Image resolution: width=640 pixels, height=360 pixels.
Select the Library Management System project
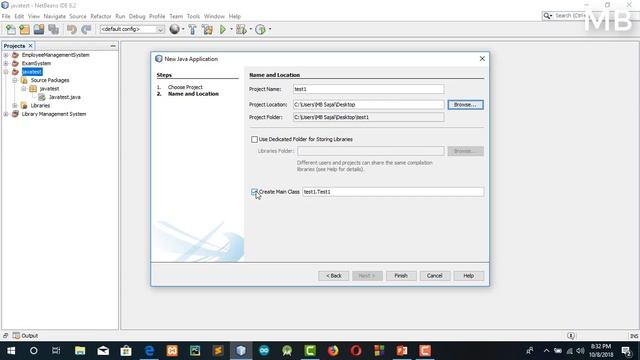(54, 114)
